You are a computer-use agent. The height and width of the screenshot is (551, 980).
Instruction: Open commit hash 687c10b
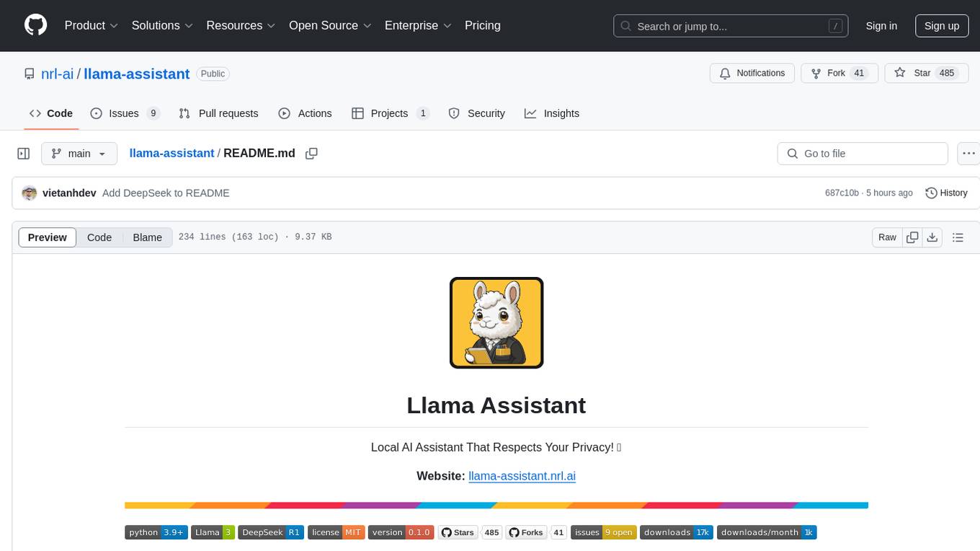[842, 193]
